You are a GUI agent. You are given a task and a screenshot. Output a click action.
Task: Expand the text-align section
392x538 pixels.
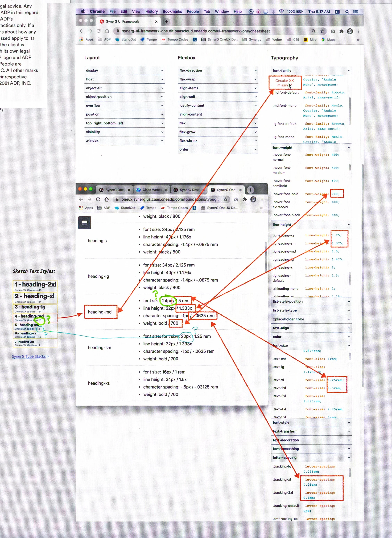311,328
